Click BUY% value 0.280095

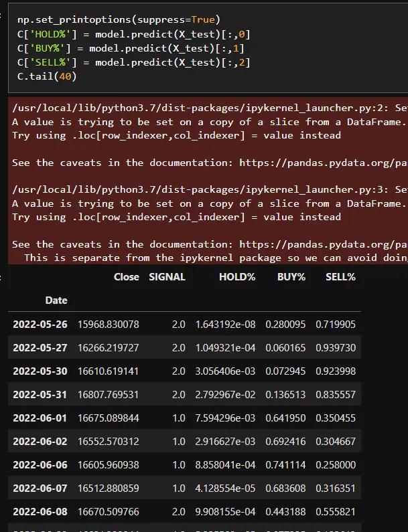point(285,325)
